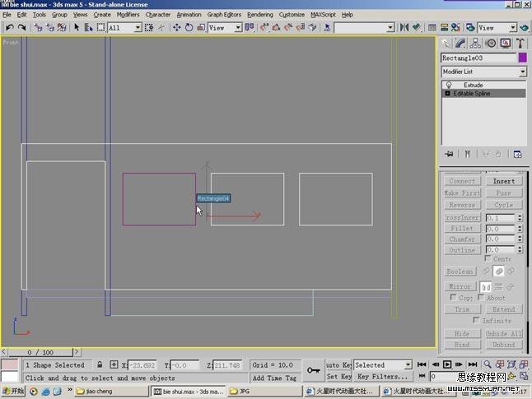Viewport: 532px width, 399px height.
Task: Expand the Editable Spline sub-object tree
Action: pyautogui.click(x=447, y=93)
